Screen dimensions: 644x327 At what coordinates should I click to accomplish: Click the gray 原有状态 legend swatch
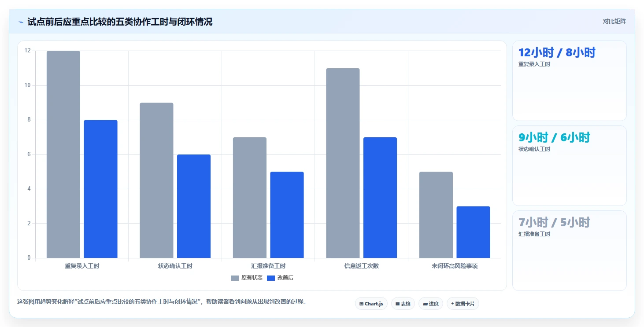click(x=235, y=278)
